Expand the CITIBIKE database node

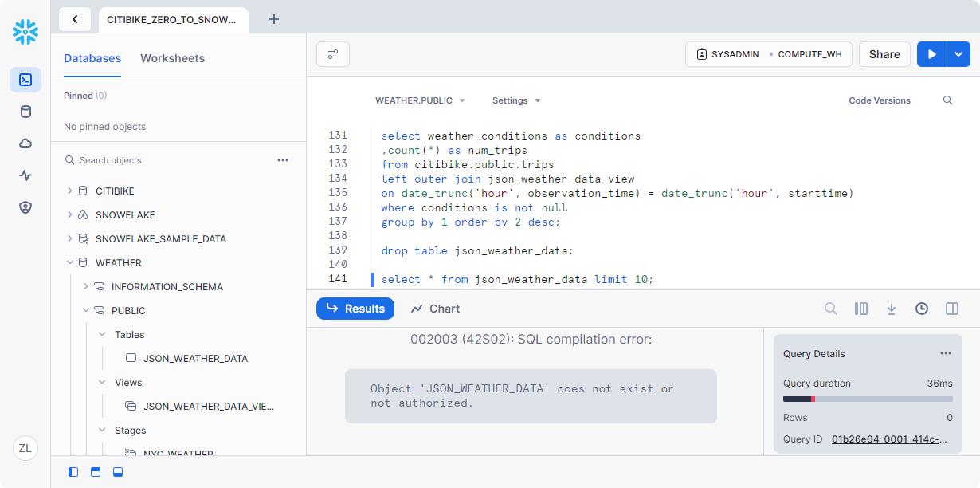(70, 191)
